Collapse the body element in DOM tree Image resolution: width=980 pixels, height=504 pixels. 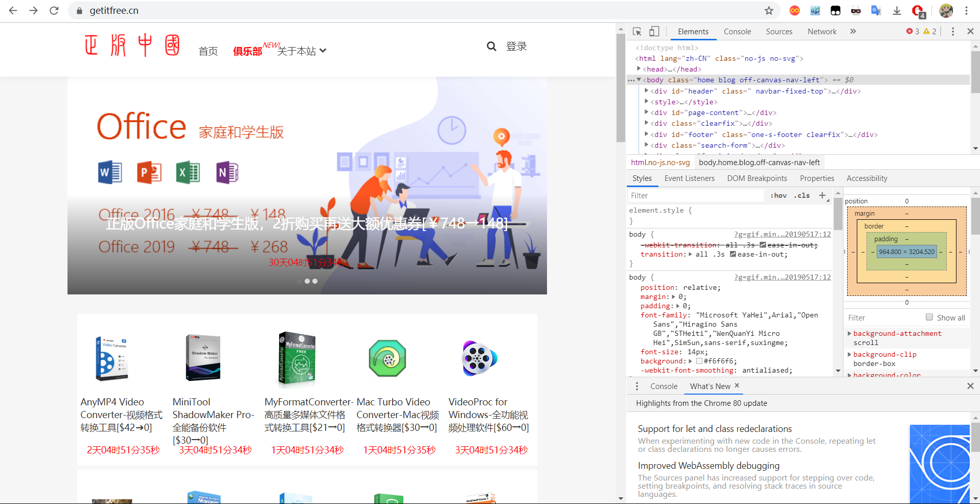[639, 80]
